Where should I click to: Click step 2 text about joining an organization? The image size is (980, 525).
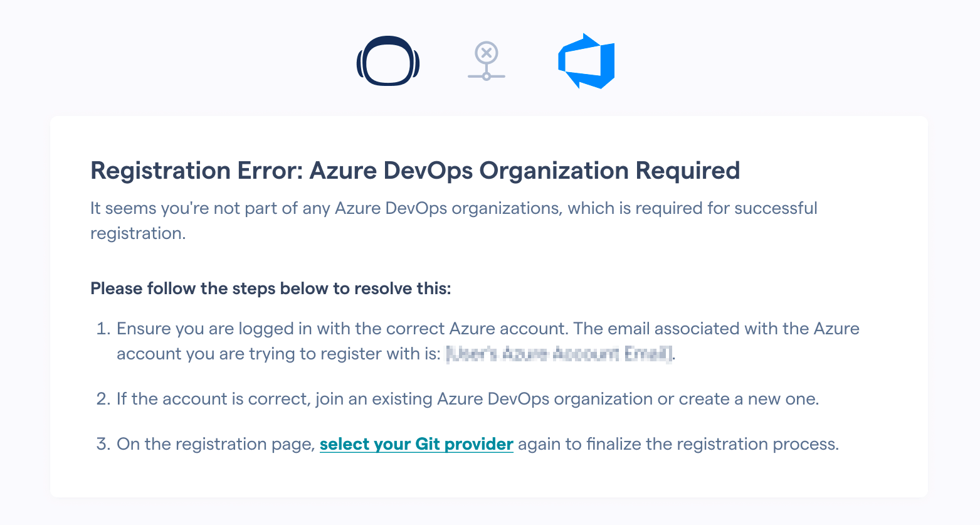point(468,399)
